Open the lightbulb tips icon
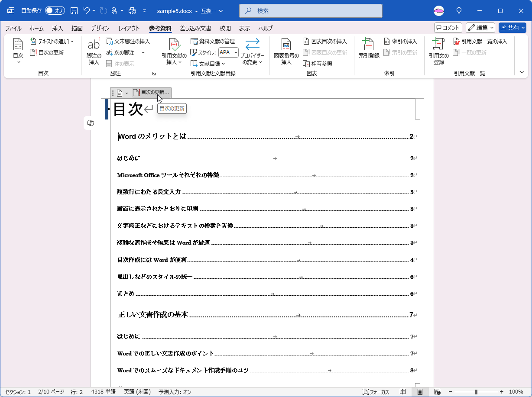 [x=459, y=10]
